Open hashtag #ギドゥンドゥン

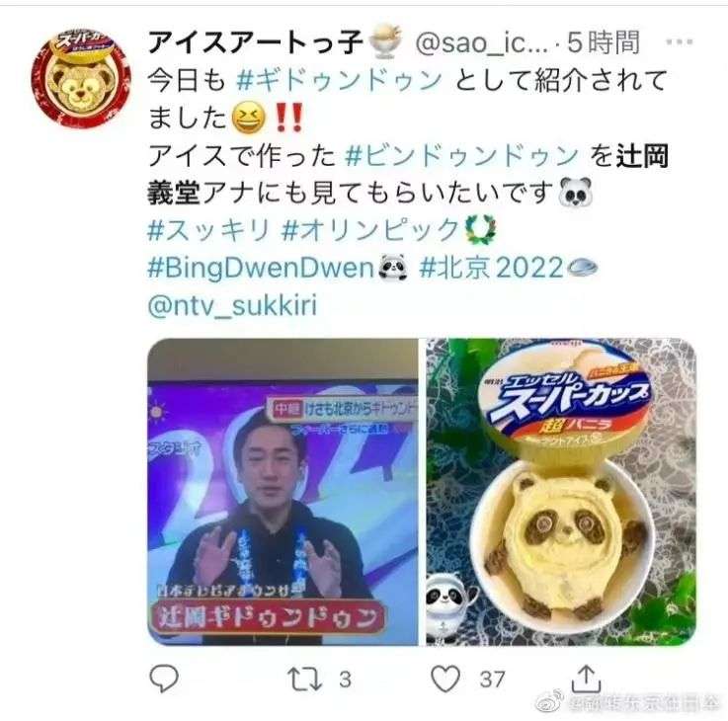click(x=339, y=80)
